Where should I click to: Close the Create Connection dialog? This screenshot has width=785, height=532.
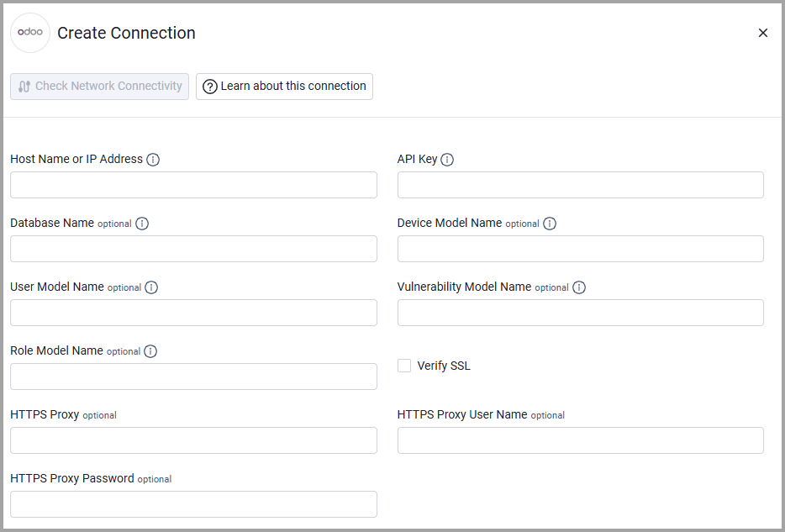point(763,33)
